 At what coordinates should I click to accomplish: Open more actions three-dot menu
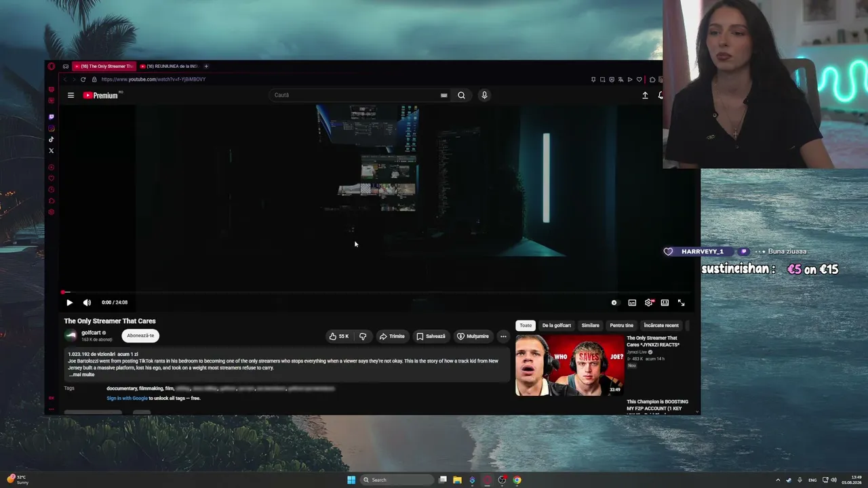pos(503,336)
